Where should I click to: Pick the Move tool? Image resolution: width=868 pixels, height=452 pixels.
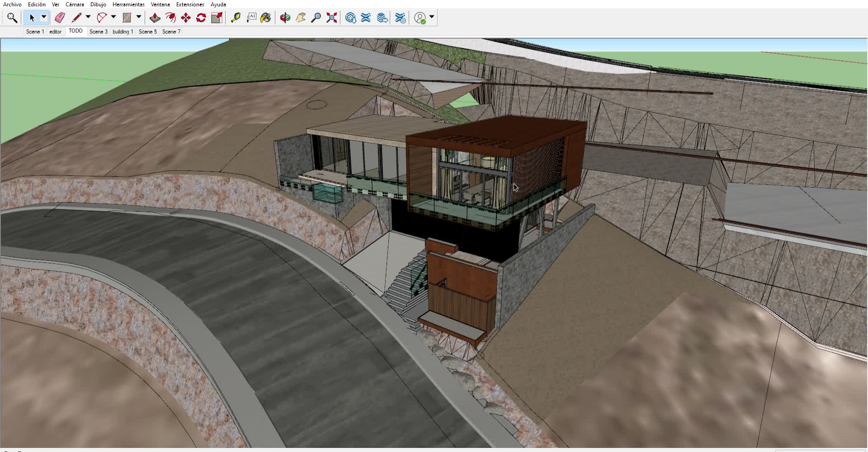[x=186, y=18]
